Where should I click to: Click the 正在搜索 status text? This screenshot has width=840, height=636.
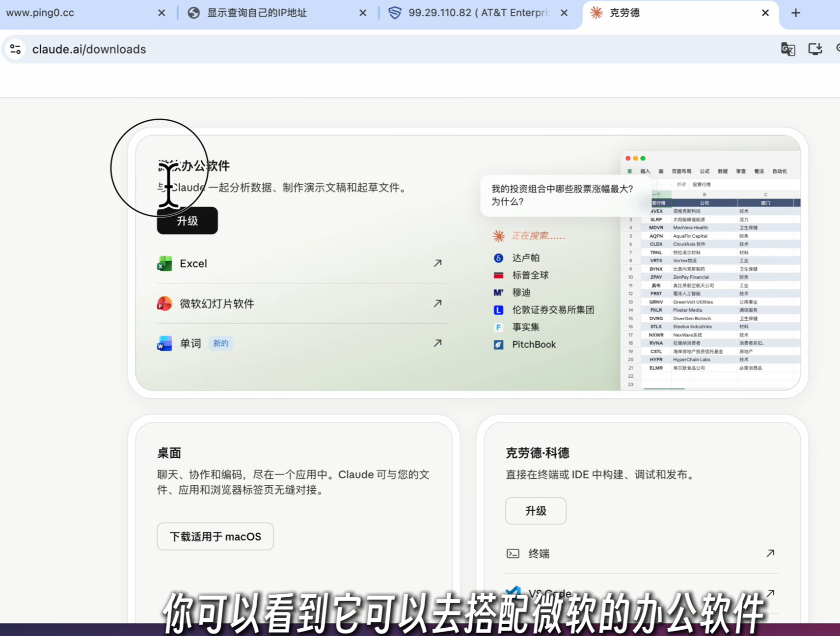tap(538, 236)
